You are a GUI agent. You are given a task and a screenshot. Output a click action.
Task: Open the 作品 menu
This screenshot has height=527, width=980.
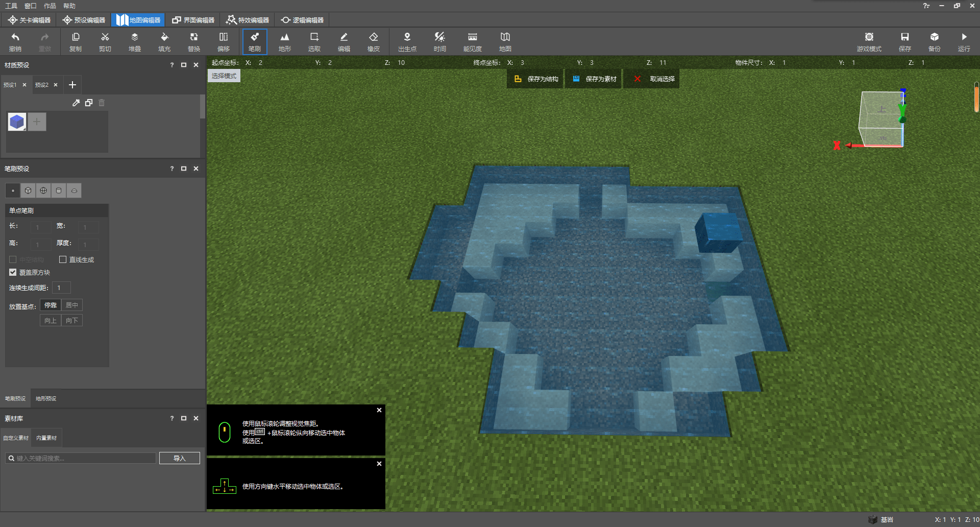click(50, 6)
